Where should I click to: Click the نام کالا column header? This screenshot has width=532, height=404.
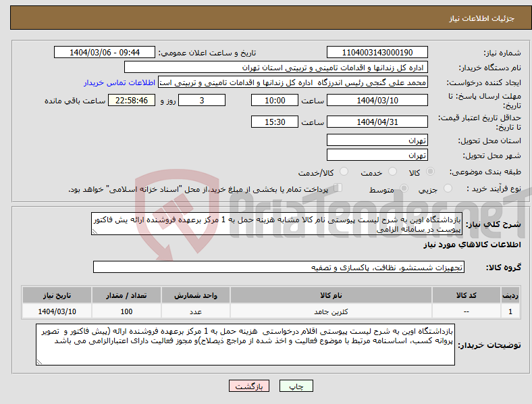pos(331,295)
